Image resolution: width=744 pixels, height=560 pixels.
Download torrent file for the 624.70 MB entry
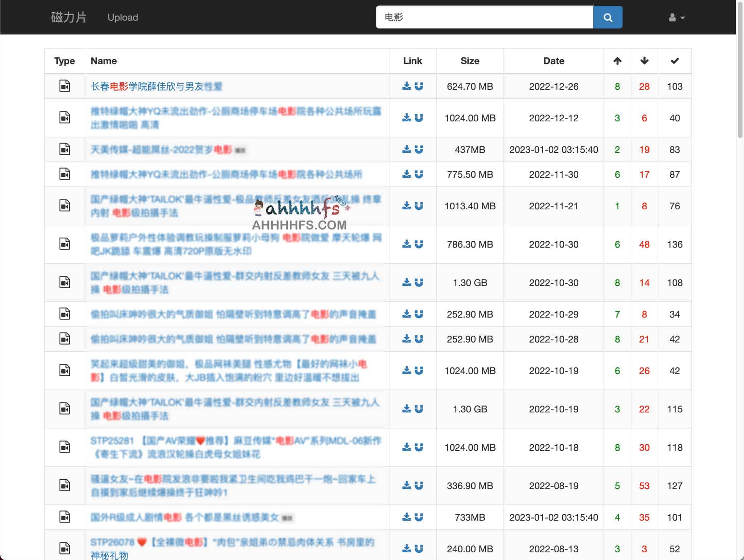click(407, 86)
